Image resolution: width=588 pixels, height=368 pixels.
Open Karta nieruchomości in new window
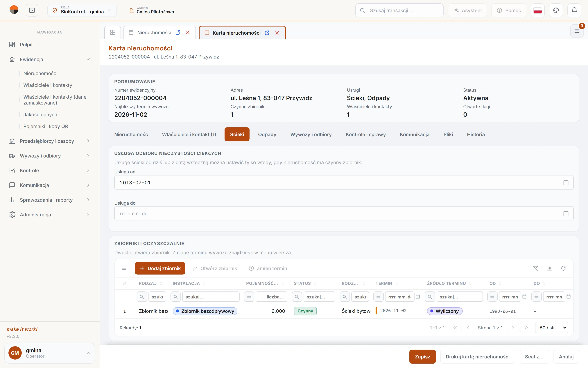point(267,33)
